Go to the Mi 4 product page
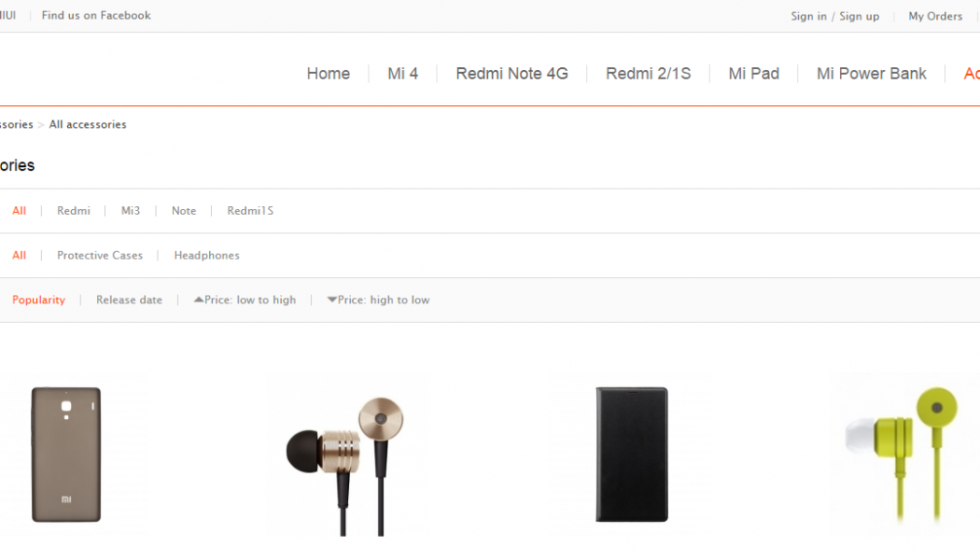Screen dimensions: 980x560 (402, 74)
